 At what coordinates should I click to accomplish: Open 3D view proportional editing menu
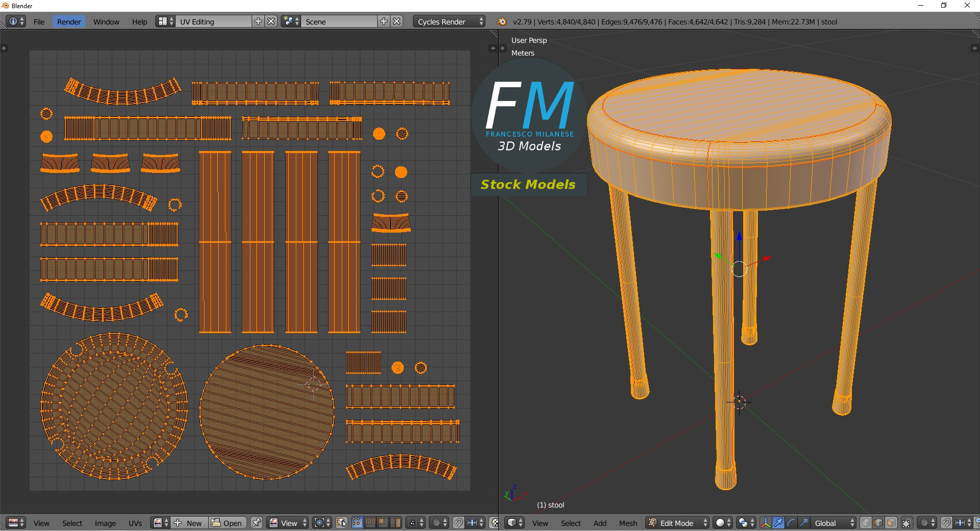927,523
